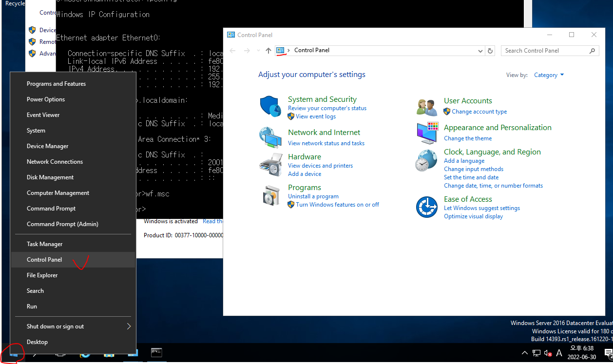Refresh the Control Panel address bar
Image resolution: width=613 pixels, height=364 pixels.
490,51
